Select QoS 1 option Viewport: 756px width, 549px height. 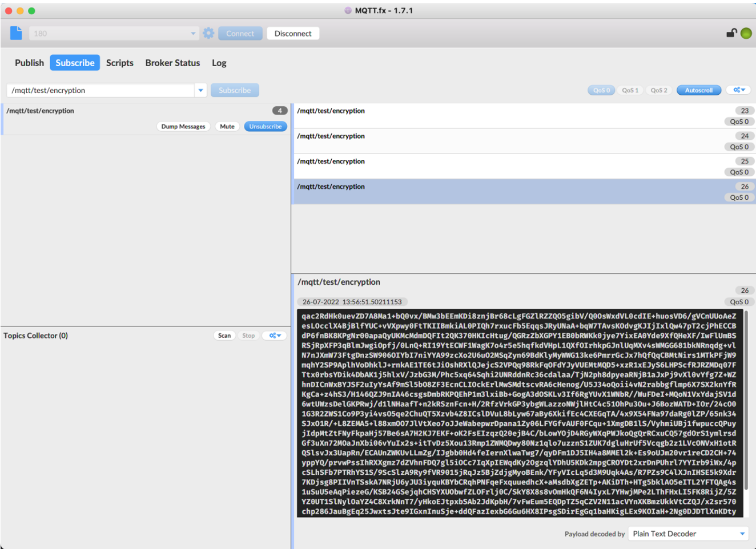[x=630, y=90]
